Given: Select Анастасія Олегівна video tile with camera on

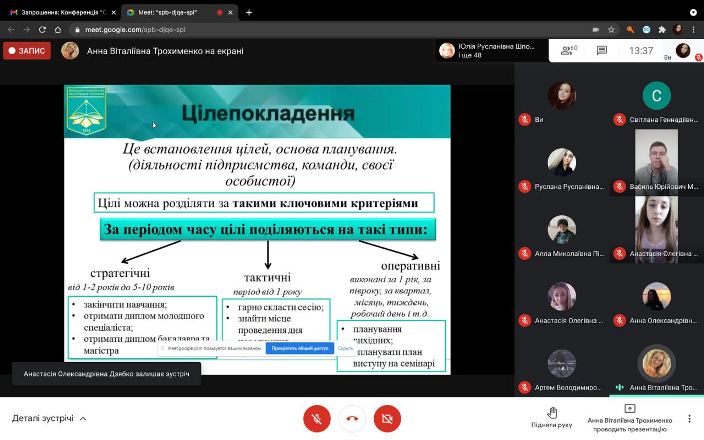Looking at the screenshot, I should point(656,230).
